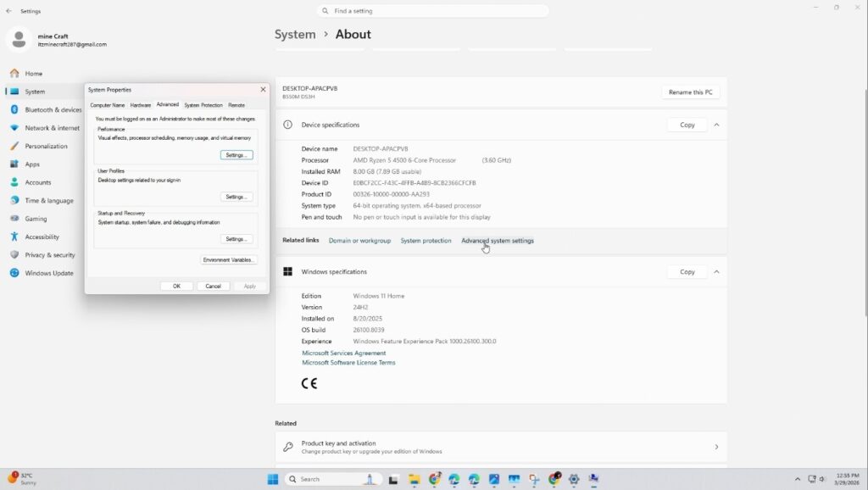Open Personalization settings
The width and height of the screenshot is (868, 490).
tap(46, 145)
